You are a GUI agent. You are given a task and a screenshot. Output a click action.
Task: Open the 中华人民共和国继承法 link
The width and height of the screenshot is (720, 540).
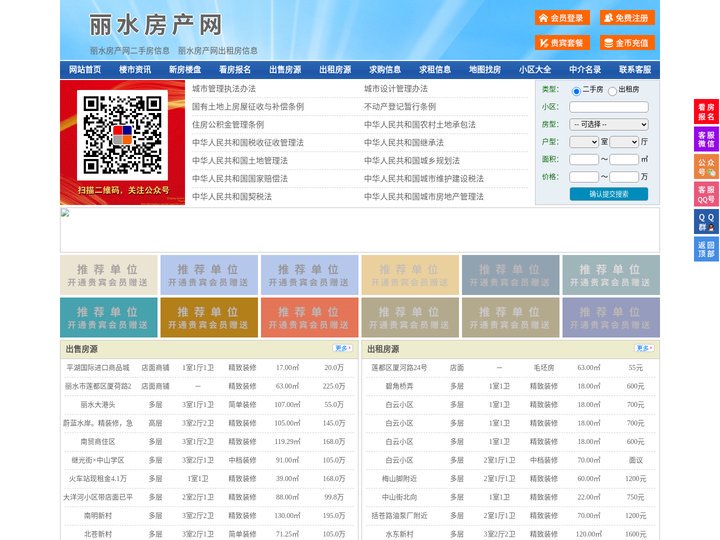pyautogui.click(x=404, y=142)
